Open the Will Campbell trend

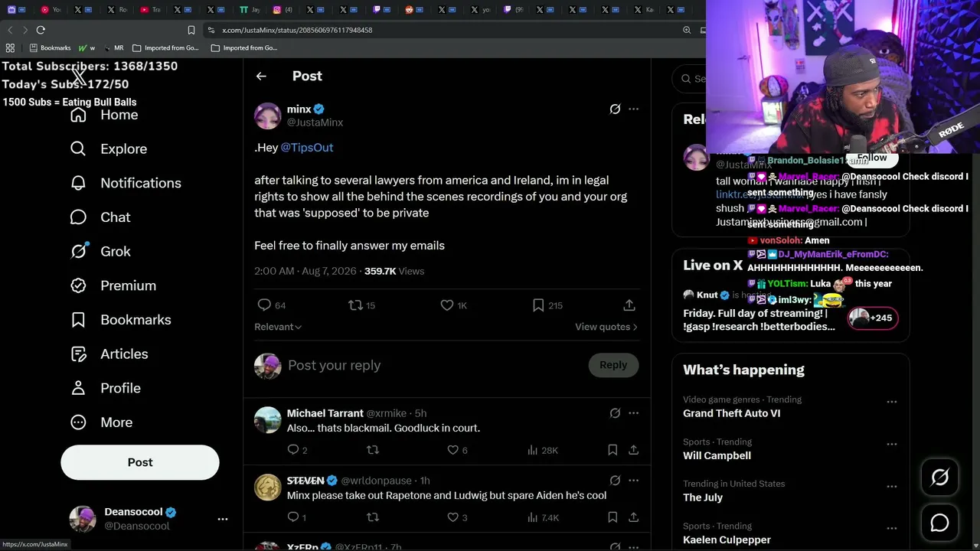pyautogui.click(x=717, y=455)
